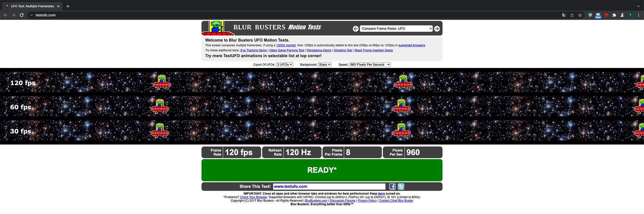This screenshot has height=214, width=644.
Task: Open the Chrome three-dot menu
Action: tap(639, 15)
